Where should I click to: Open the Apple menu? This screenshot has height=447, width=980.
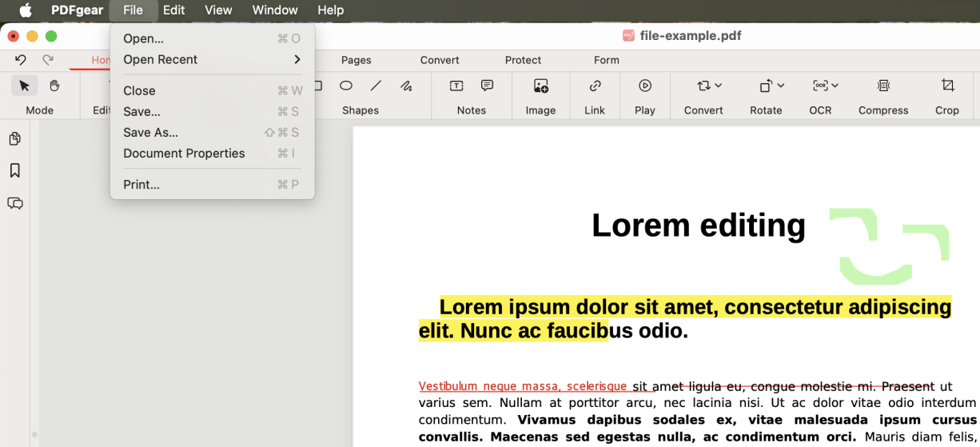click(x=26, y=10)
